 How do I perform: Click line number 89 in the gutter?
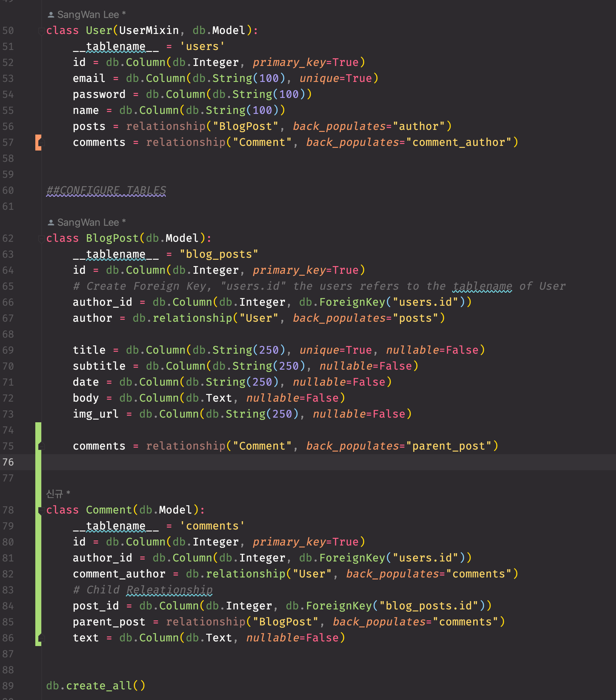tap(8, 686)
